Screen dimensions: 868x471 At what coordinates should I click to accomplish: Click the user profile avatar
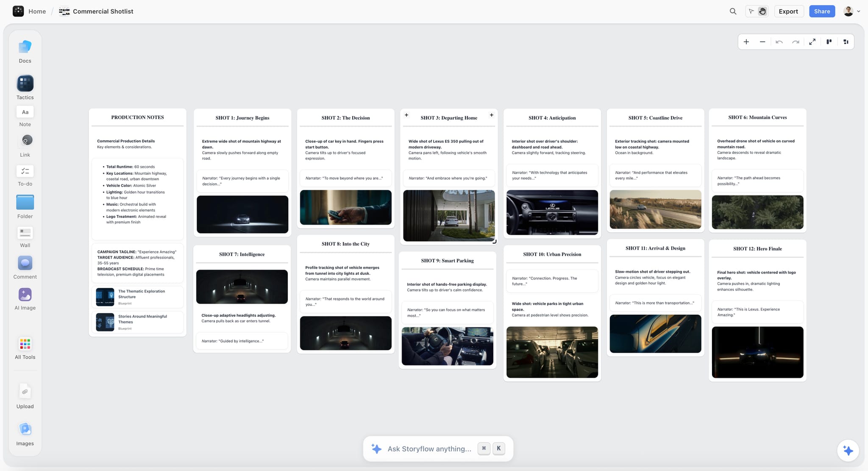pyautogui.click(x=848, y=11)
